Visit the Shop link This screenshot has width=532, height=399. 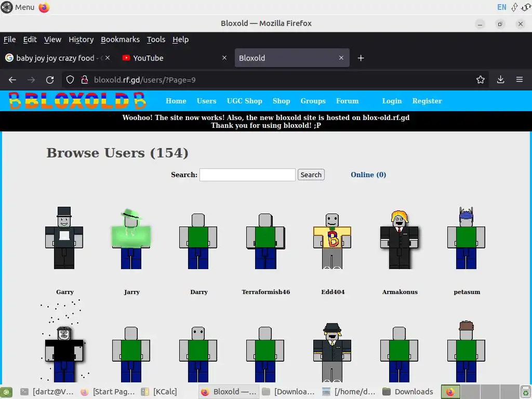[x=281, y=101]
